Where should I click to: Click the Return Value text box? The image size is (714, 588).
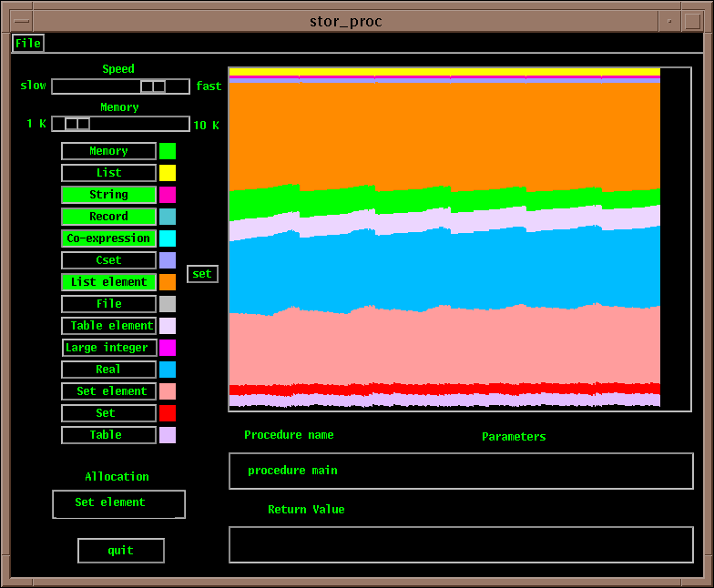pyautogui.click(x=460, y=544)
